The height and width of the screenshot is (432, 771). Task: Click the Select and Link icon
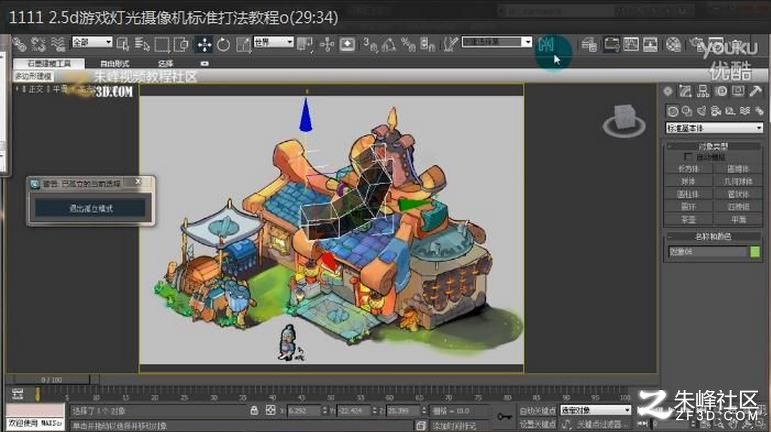(20, 45)
